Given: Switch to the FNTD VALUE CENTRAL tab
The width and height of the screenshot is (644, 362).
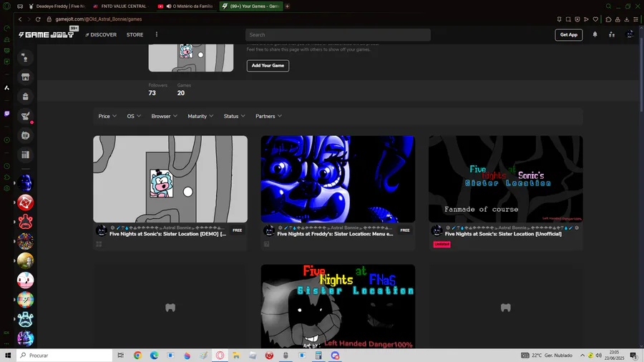Looking at the screenshot, I should [122, 6].
